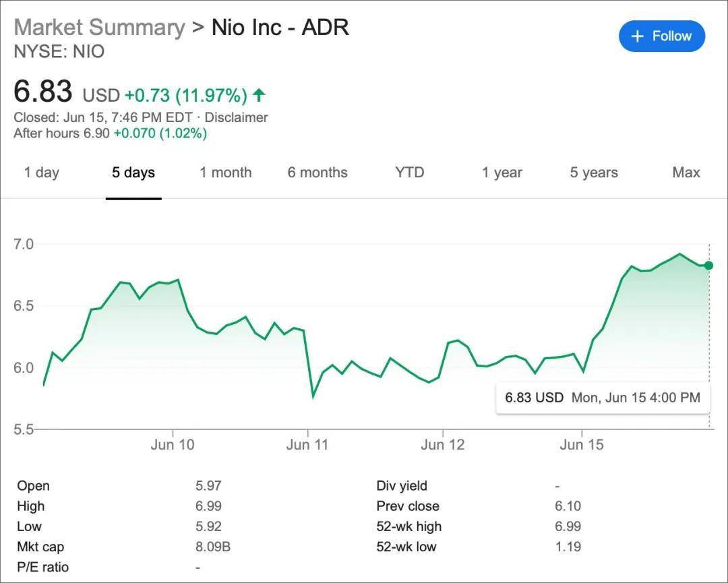The width and height of the screenshot is (728, 583).
Task: Click the Jun 10 date axis label
Action: (173, 445)
